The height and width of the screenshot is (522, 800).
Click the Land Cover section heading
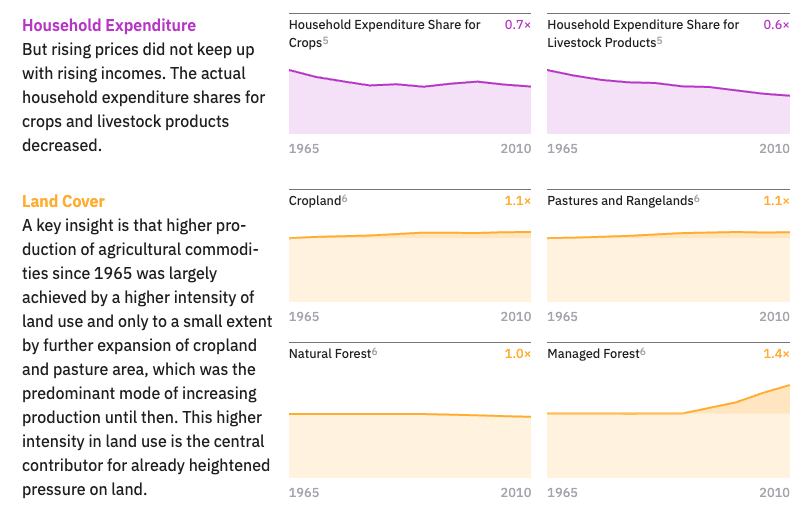(x=63, y=201)
